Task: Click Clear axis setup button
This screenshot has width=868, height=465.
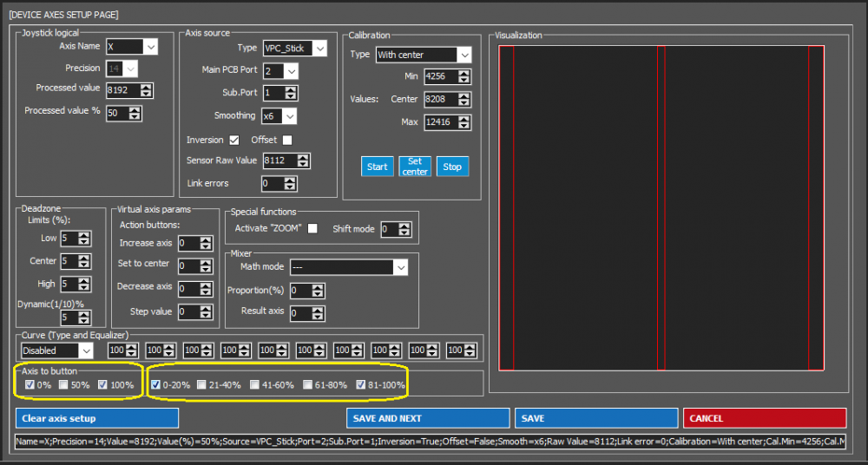Action: [97, 418]
